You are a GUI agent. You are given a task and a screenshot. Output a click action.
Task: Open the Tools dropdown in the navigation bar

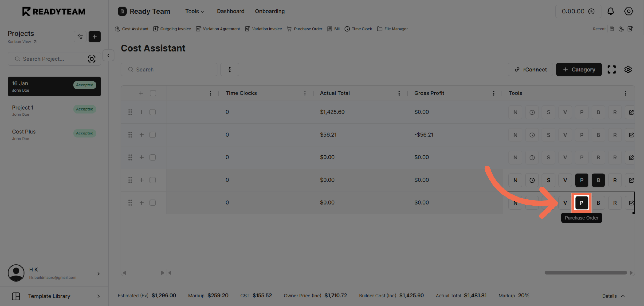click(x=195, y=11)
